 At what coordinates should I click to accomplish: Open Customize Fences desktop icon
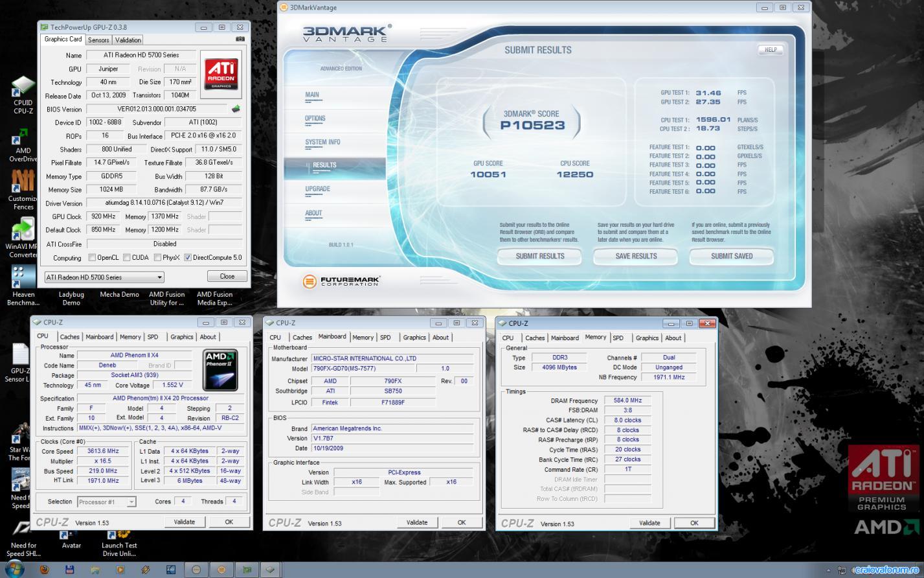click(23, 190)
